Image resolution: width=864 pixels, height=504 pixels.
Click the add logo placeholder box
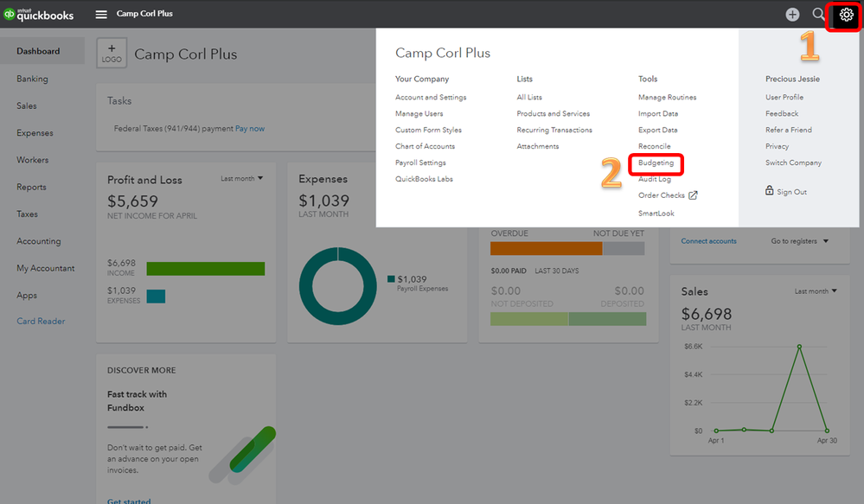[112, 54]
